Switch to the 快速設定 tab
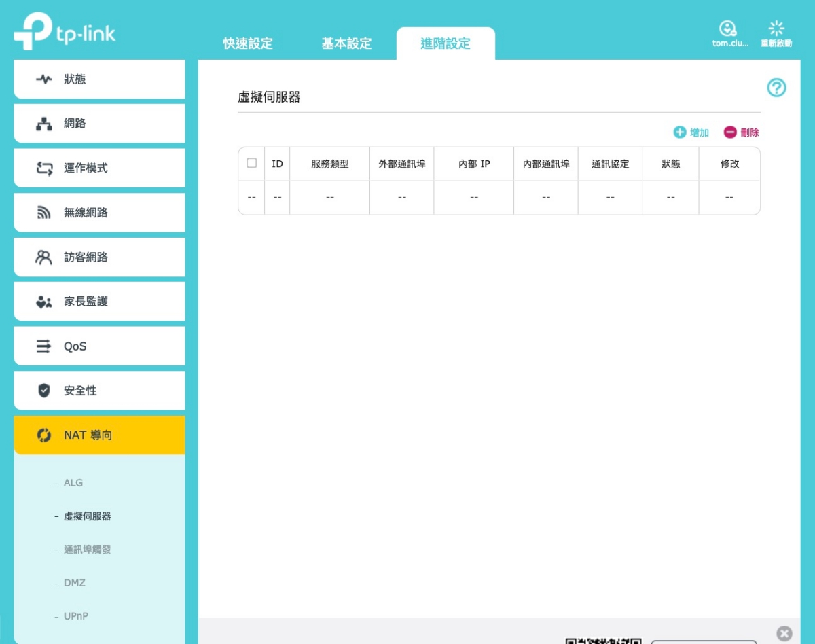This screenshot has height=644, width=815. (x=248, y=44)
